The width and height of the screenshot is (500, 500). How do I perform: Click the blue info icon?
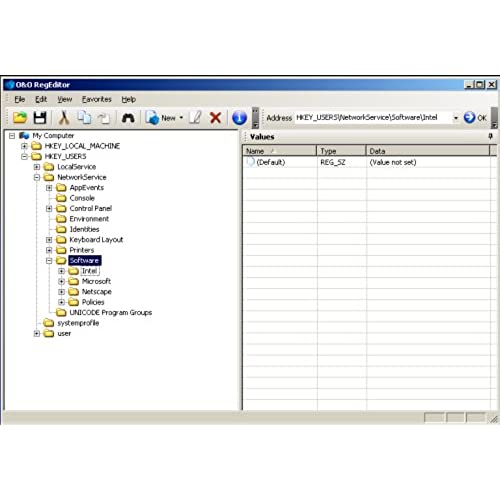(x=239, y=118)
